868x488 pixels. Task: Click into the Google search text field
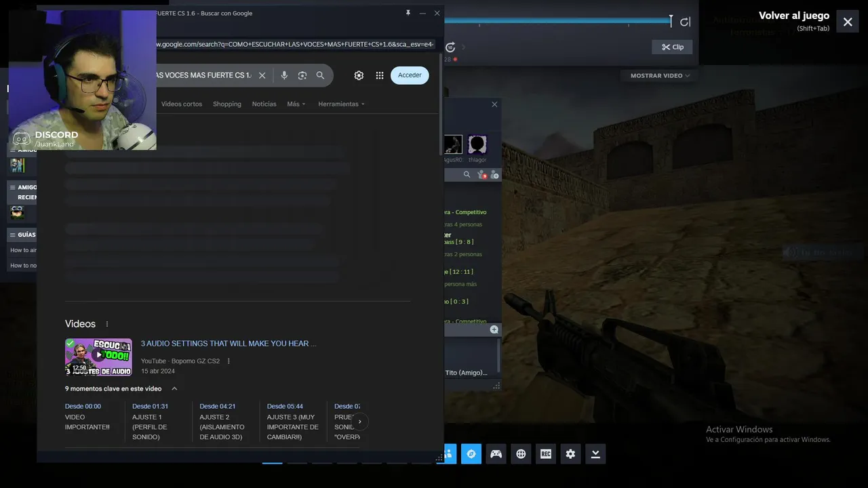click(x=203, y=75)
